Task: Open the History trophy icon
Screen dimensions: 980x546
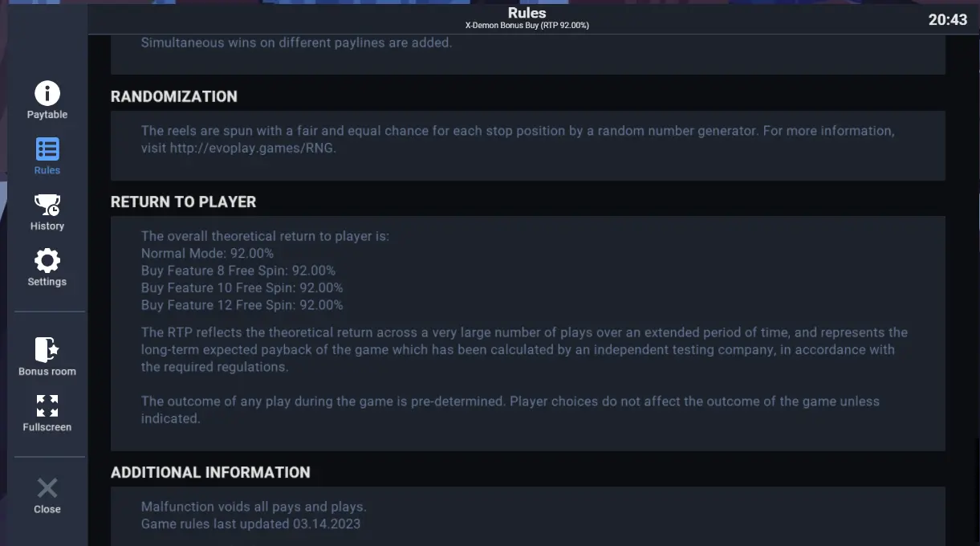Action: click(x=47, y=205)
